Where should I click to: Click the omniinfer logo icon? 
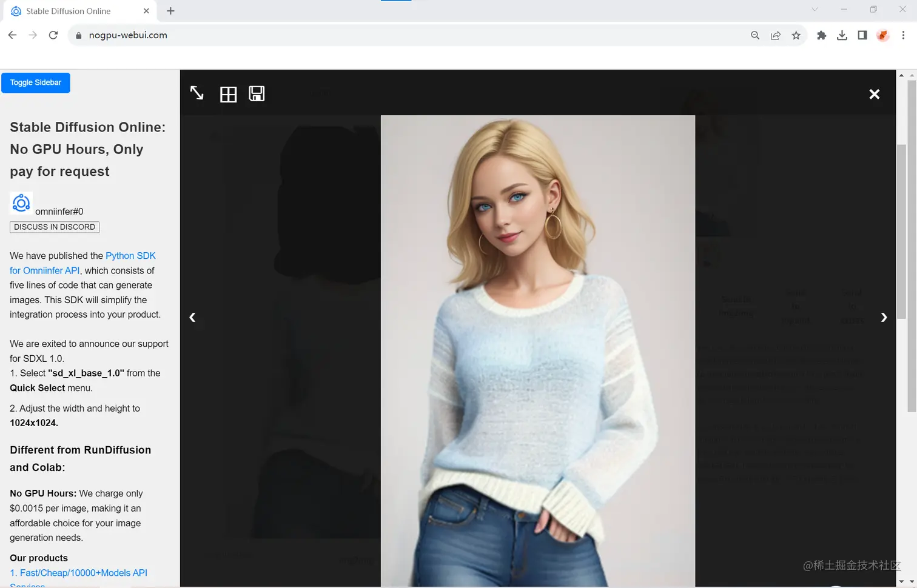click(x=21, y=203)
